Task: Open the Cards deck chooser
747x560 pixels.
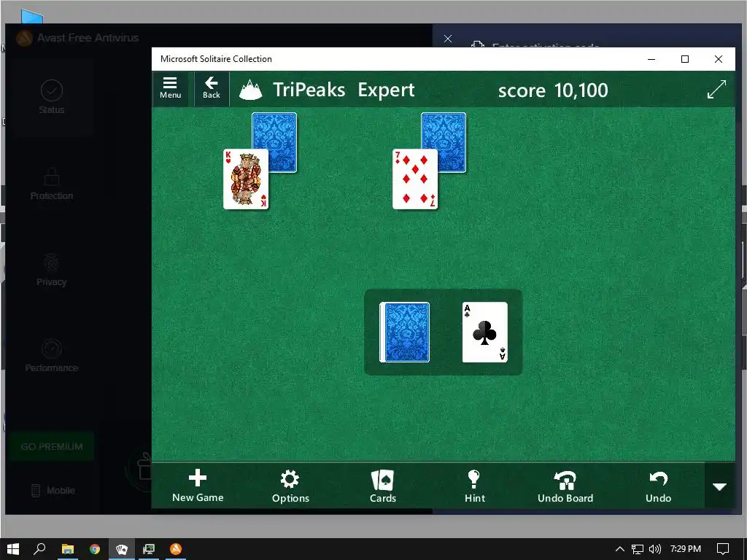Action: [x=382, y=486]
